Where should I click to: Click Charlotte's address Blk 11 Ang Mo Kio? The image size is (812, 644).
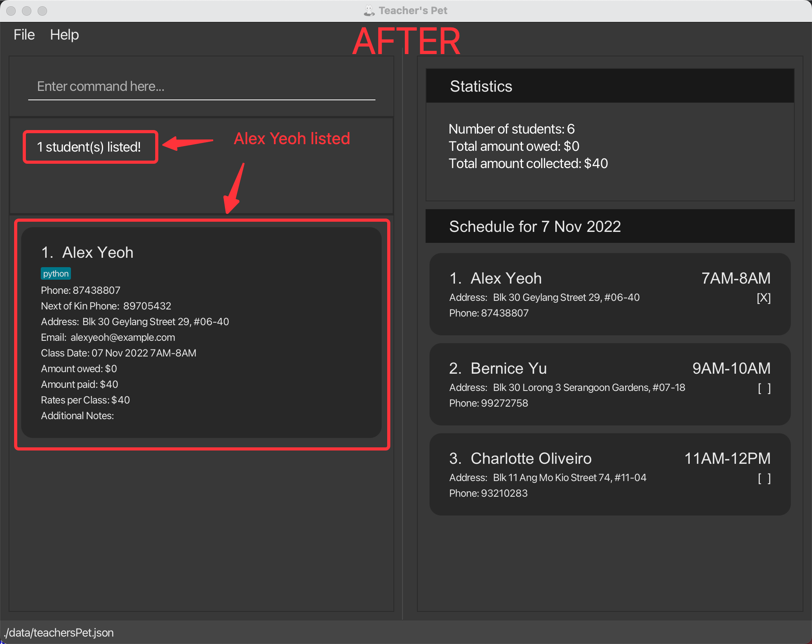point(548,478)
